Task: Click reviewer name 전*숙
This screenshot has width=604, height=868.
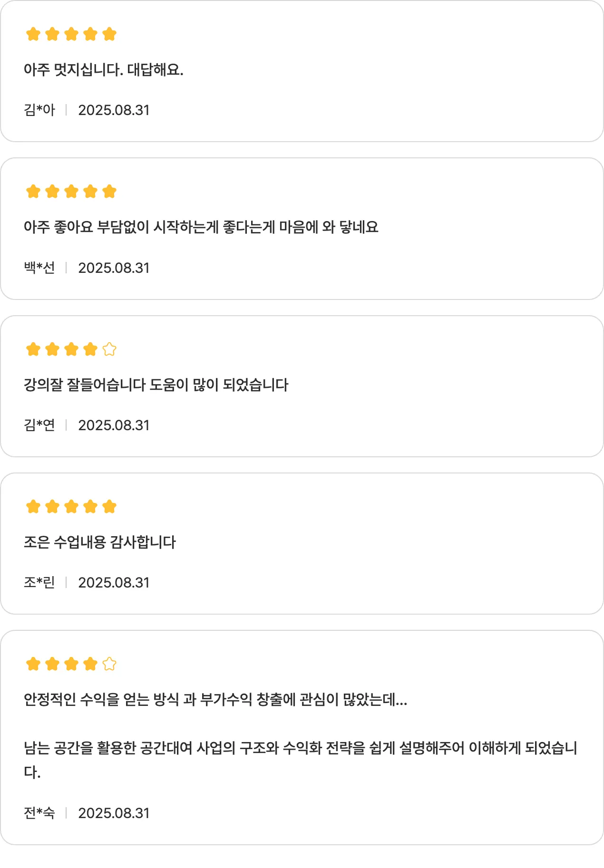Action: 39,813
